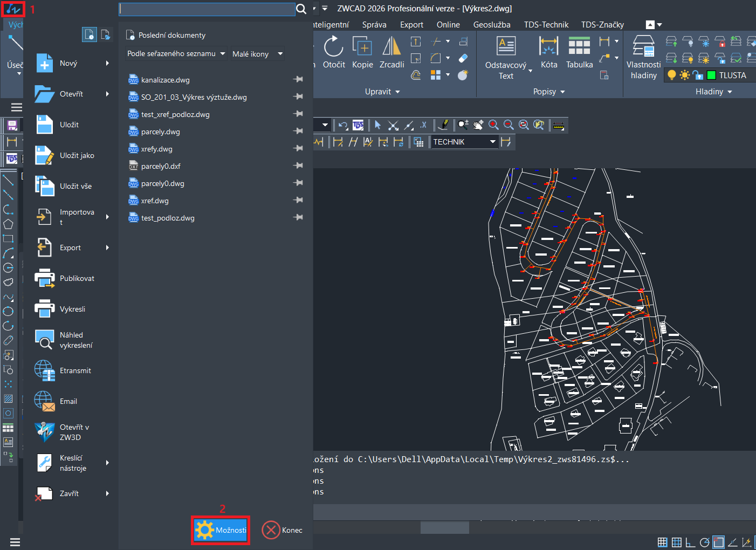Expand the Podle seřazeného seznamu dropdown

pos(176,53)
